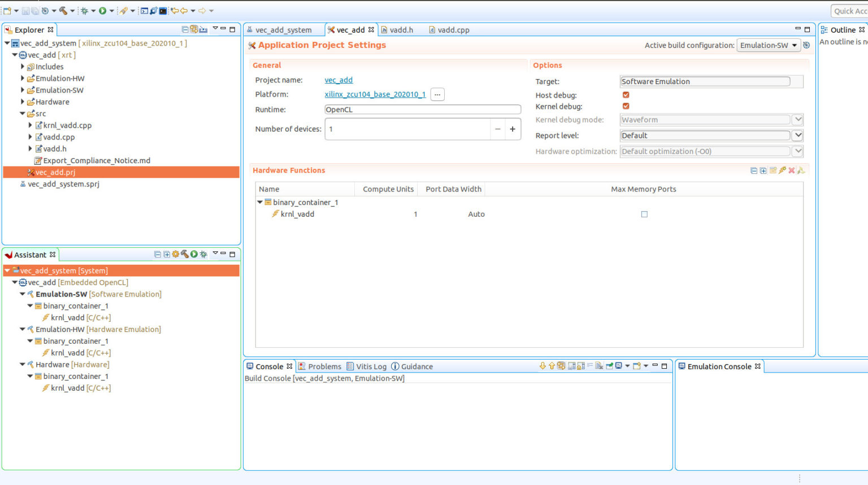Select krnl_vadd.cpp in the Explorer tree
This screenshot has height=485, width=868.
(x=67, y=125)
